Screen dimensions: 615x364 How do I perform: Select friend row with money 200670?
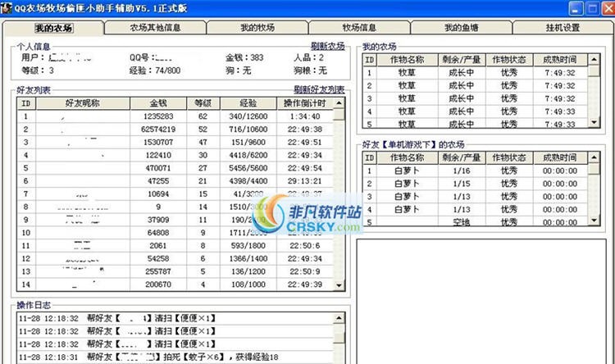tap(175, 284)
